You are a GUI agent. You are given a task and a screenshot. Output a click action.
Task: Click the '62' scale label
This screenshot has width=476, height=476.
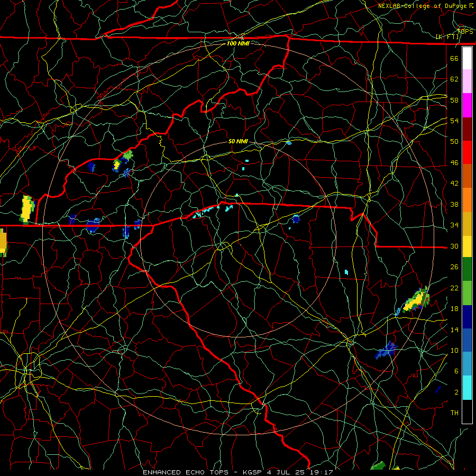454,79
